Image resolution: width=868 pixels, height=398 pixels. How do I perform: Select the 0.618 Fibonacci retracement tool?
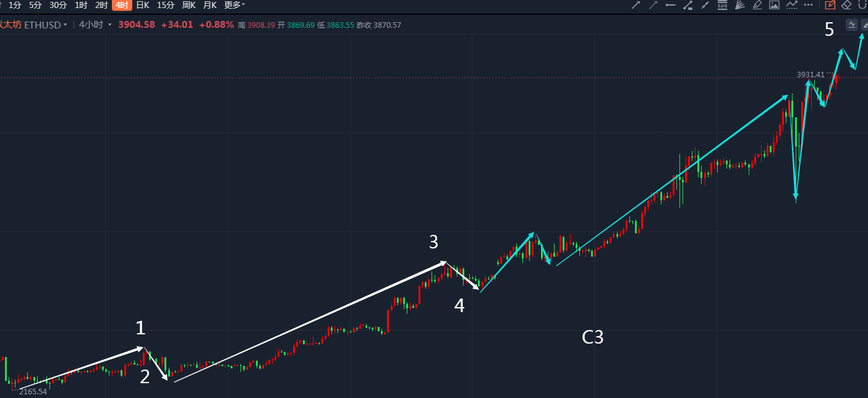(722, 5)
